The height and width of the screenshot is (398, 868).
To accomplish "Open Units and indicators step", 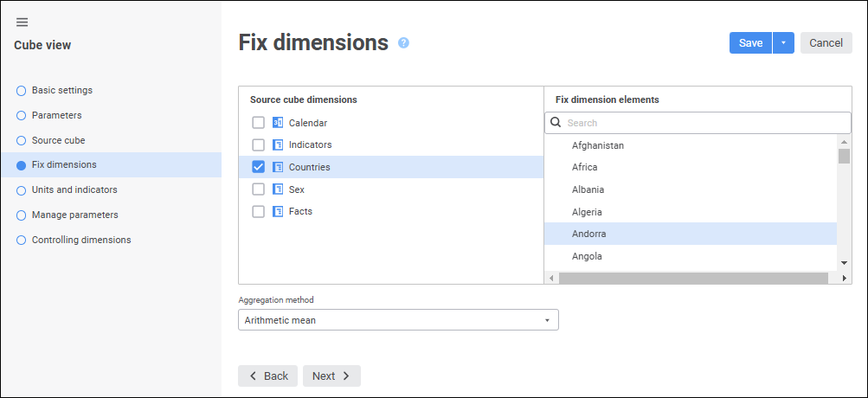I will tap(74, 189).
